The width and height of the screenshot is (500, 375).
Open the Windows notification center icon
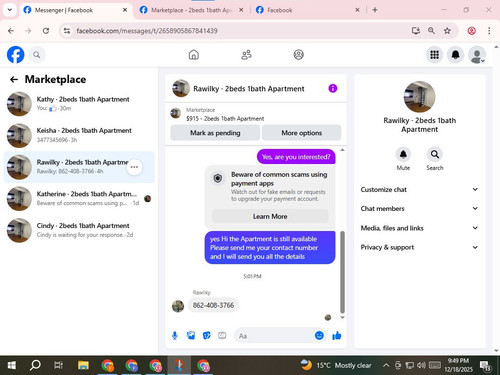click(x=485, y=366)
